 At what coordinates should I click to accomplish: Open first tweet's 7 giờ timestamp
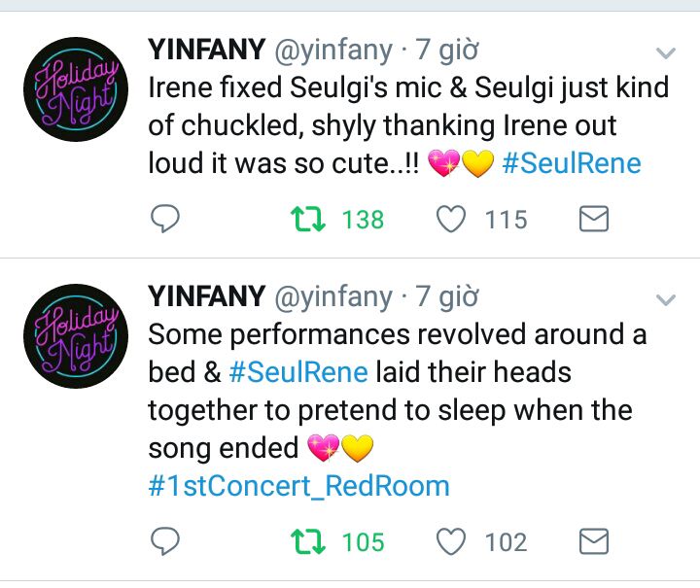(447, 50)
